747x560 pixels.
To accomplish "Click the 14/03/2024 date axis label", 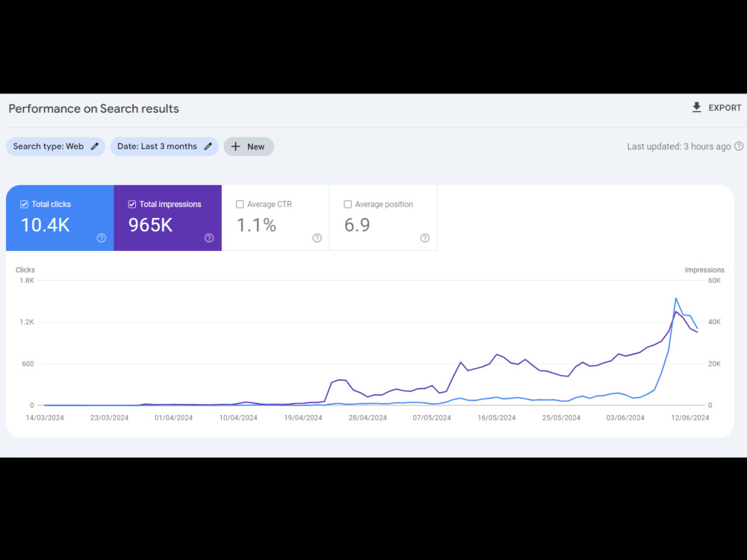I will [45, 417].
